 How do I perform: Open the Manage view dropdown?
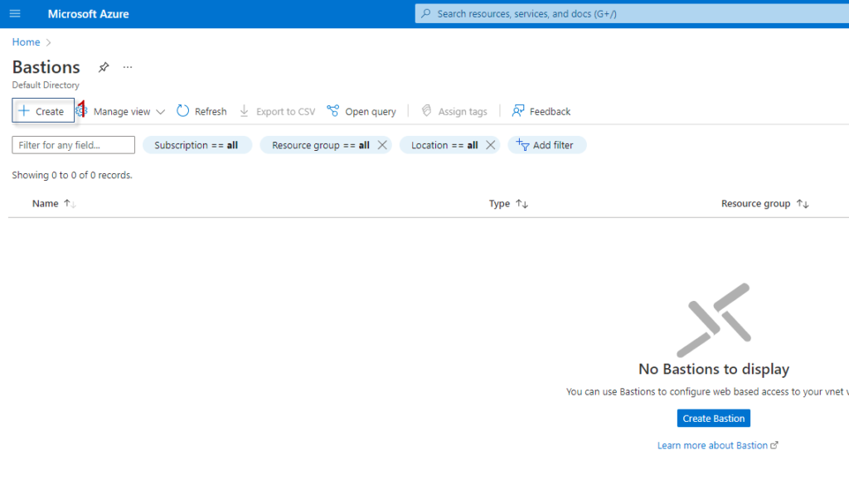pos(120,111)
